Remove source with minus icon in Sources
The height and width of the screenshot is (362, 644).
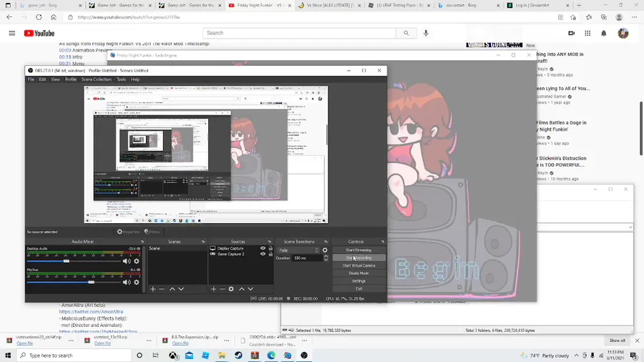coord(223,289)
